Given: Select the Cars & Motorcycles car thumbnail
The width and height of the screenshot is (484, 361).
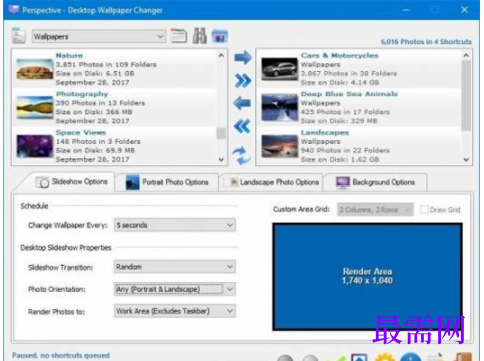Looking at the screenshot, I should pyautogui.click(x=279, y=69).
